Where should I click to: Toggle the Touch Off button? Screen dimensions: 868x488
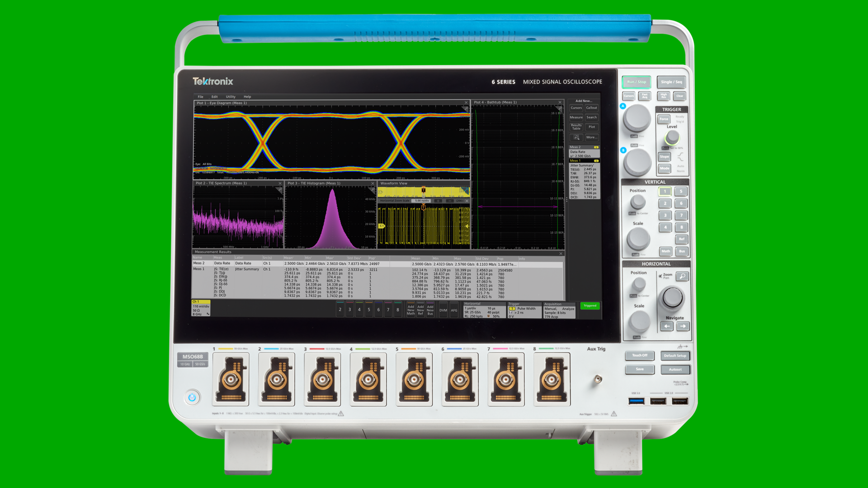(x=640, y=356)
